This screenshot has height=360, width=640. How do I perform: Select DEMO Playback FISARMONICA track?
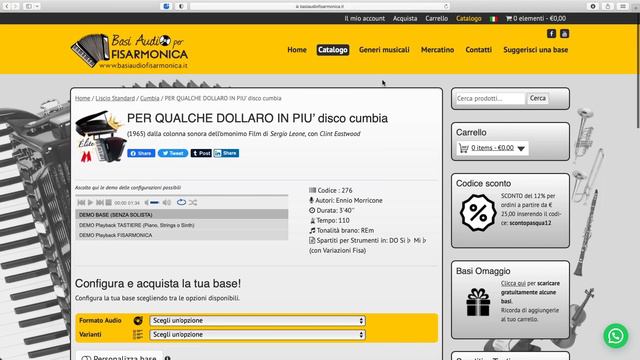182,235
